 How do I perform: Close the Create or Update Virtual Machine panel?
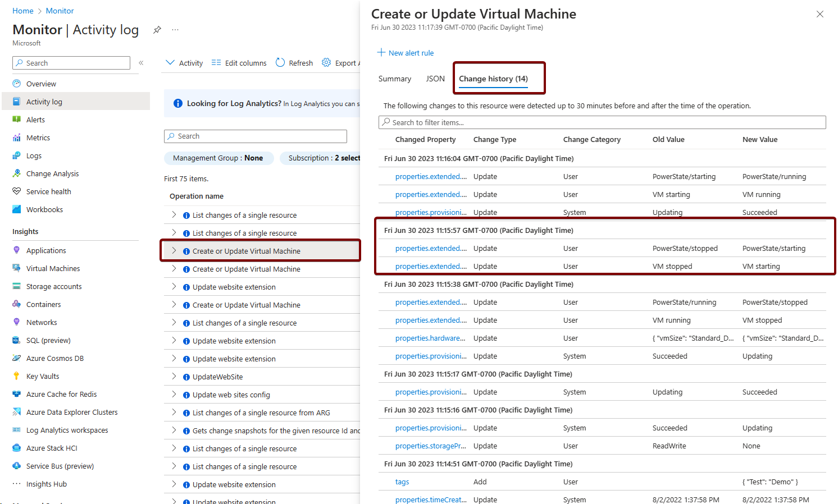coord(820,14)
